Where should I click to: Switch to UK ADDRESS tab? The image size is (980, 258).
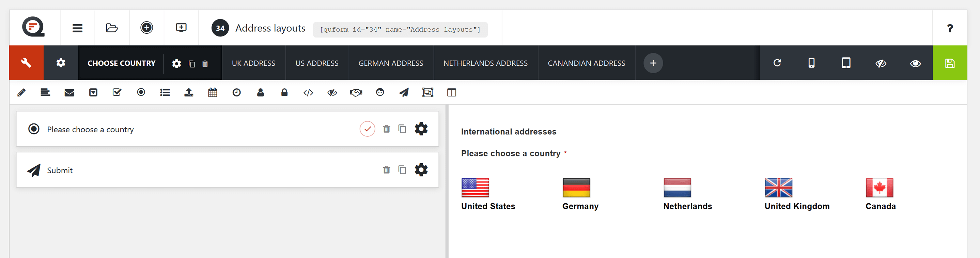253,63
